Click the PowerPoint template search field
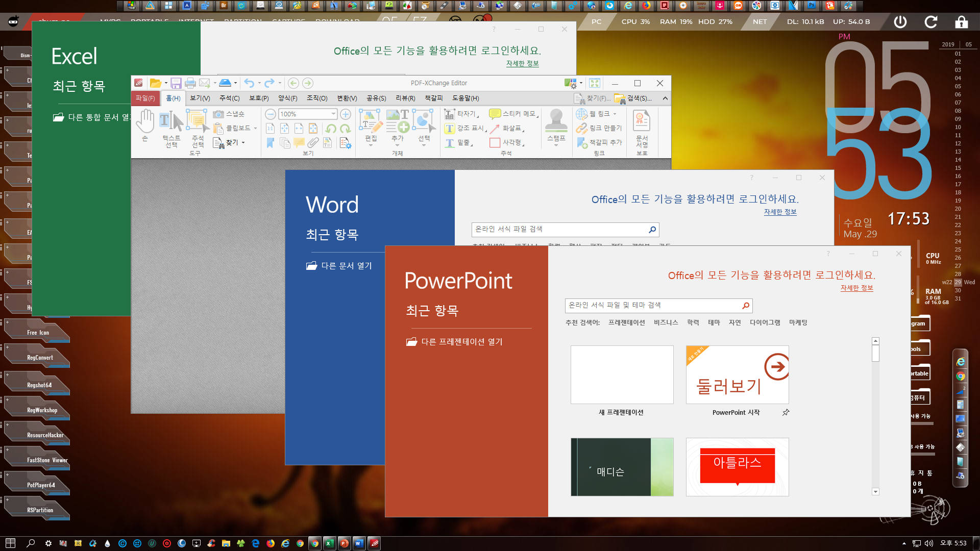The height and width of the screenshot is (551, 980). (x=658, y=306)
